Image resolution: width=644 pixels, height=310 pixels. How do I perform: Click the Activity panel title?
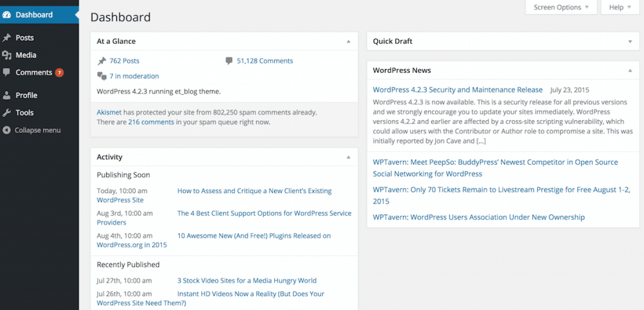109,157
